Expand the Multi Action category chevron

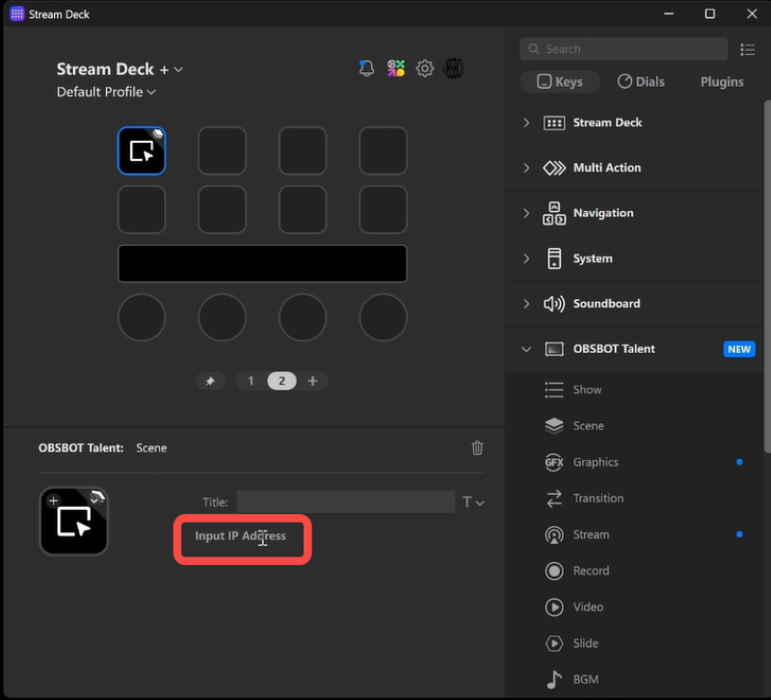(x=526, y=168)
